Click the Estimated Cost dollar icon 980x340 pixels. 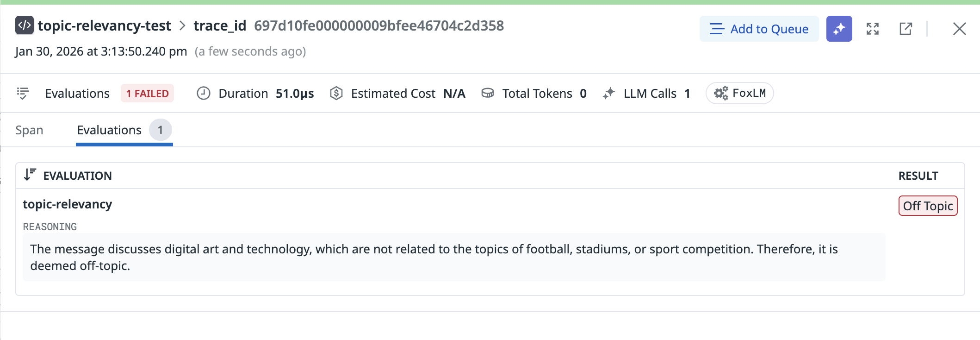tap(336, 94)
